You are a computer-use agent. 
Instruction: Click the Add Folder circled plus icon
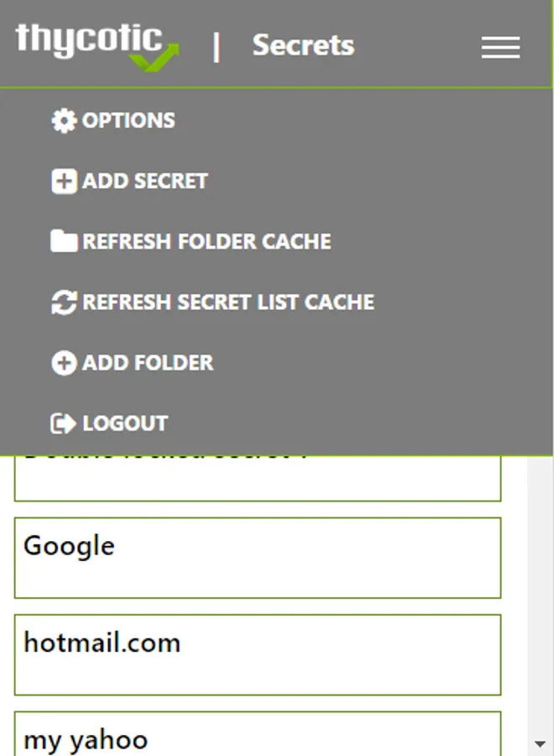point(64,363)
